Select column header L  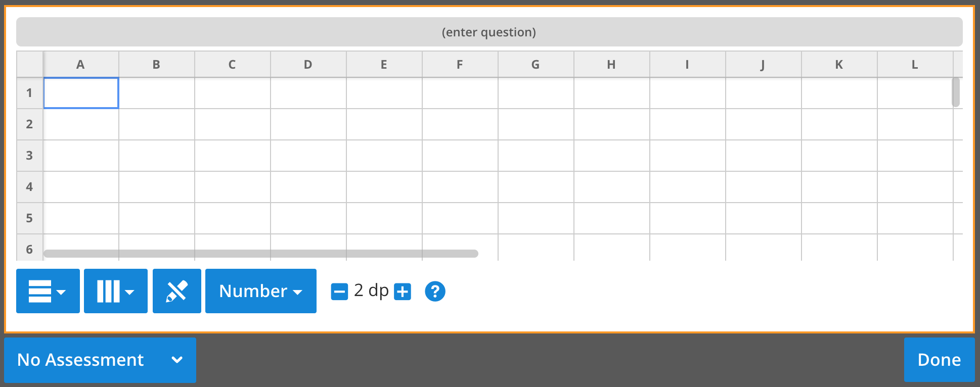914,64
